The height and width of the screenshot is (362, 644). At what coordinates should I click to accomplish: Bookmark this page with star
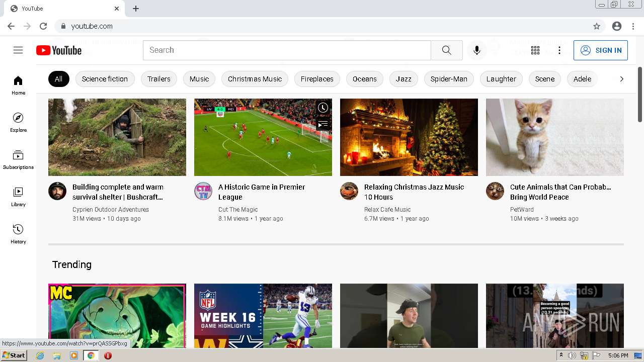tap(597, 26)
